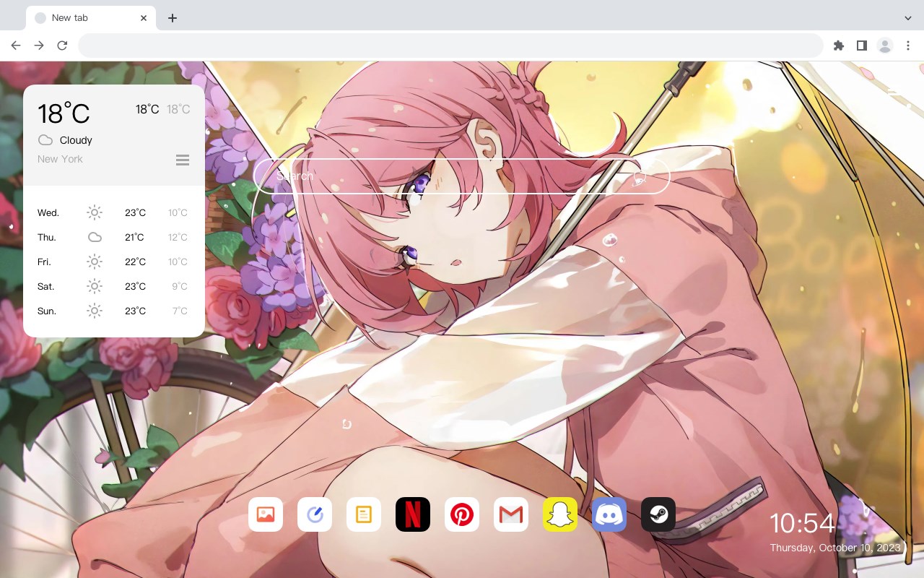Image resolution: width=924 pixels, height=578 pixels.
Task: Open the user profile avatar
Action: pyautogui.click(x=885, y=46)
